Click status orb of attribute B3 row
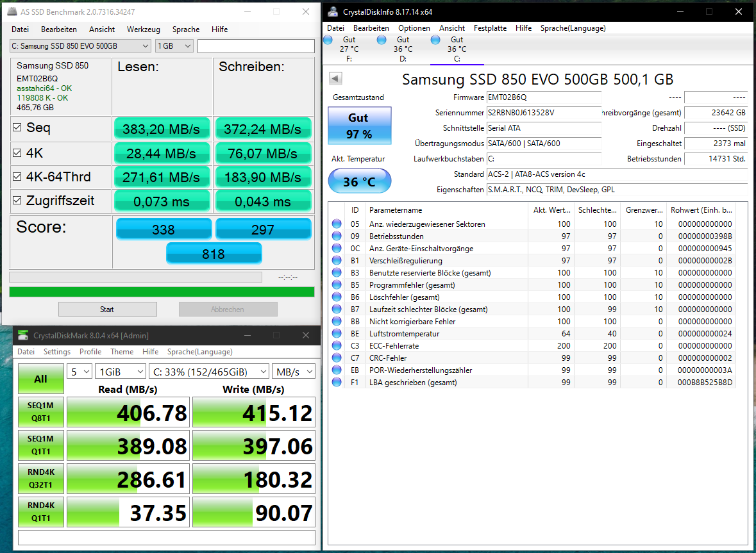Screen dimensions: 756x553 (337, 272)
